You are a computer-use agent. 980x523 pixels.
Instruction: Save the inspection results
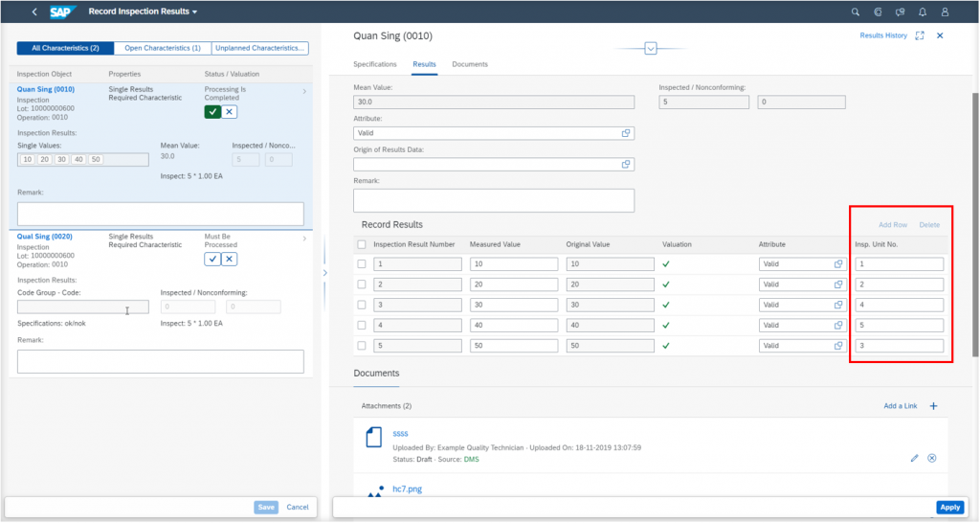pos(266,508)
